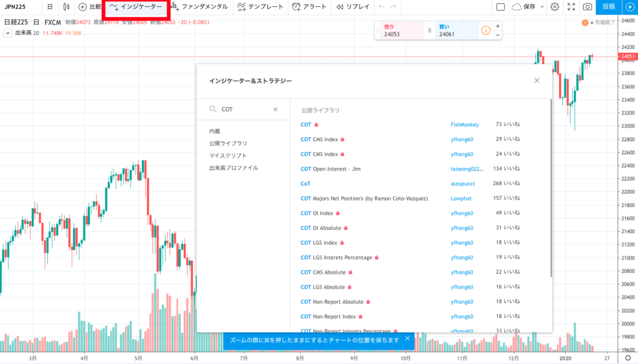638x364 pixels.
Task: Select the layout square icon
Action: tap(500, 7)
